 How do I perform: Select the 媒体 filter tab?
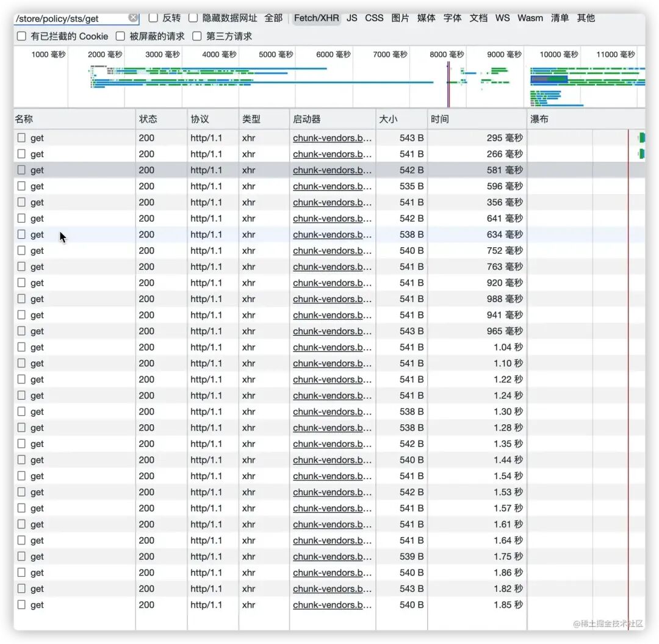(x=426, y=18)
